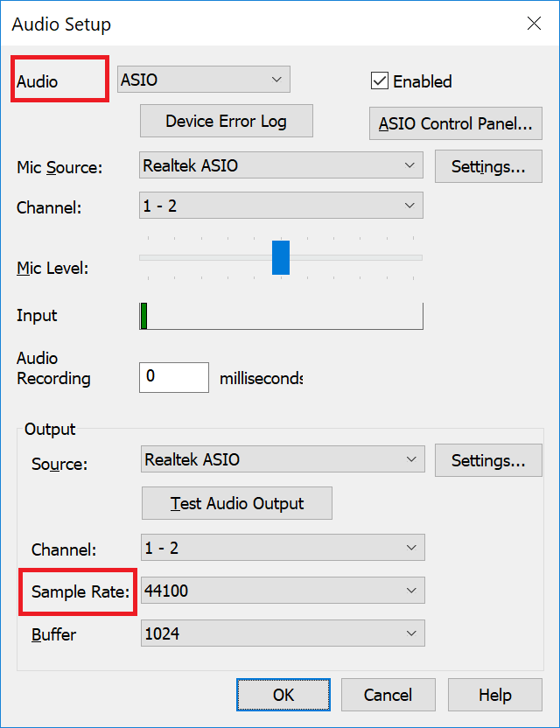This screenshot has height=728, width=560.
Task: Click Test Audio Output button
Action: coord(237,503)
